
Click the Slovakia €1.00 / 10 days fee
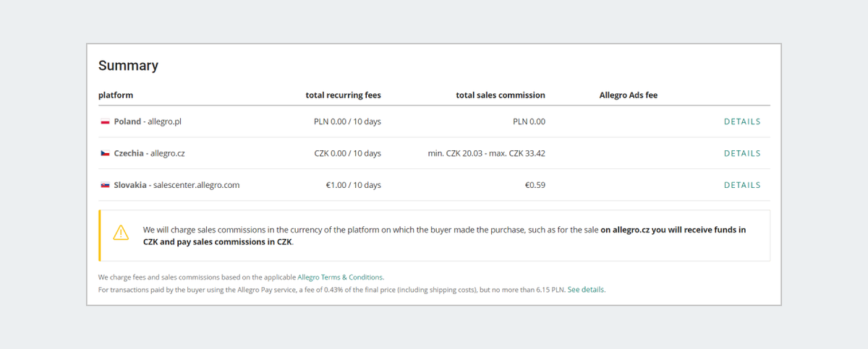tap(353, 186)
